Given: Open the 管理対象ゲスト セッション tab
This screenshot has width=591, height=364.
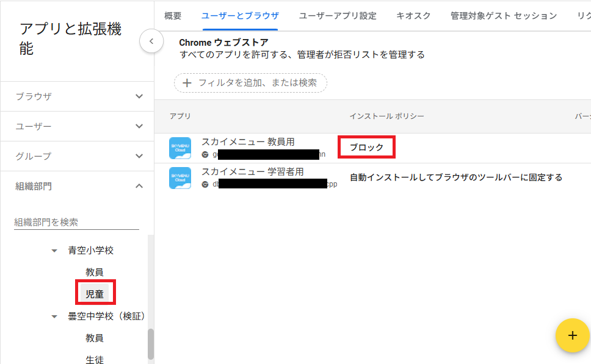Looking at the screenshot, I should (x=503, y=16).
